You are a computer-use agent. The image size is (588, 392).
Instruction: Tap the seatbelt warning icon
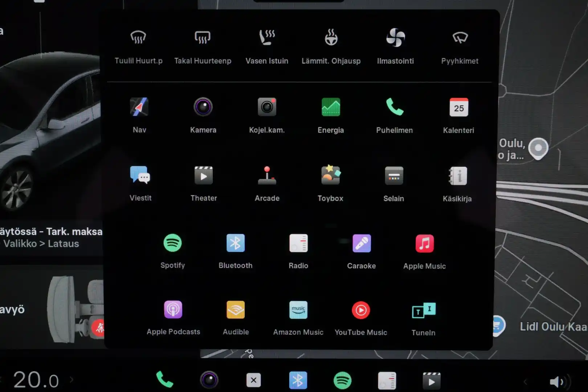coord(98,328)
